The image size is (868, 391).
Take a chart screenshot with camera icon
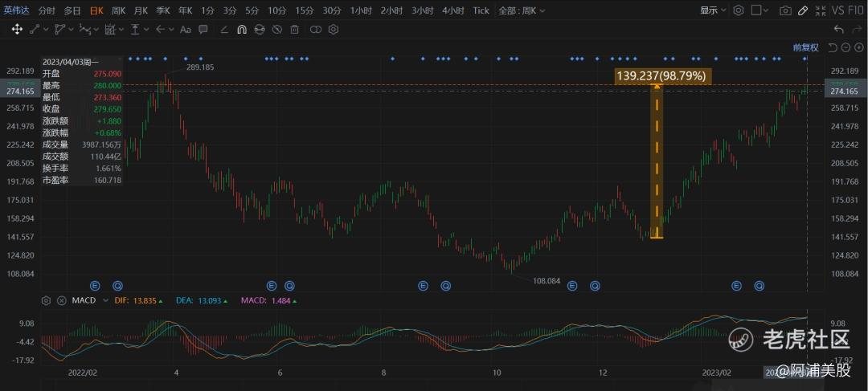pyautogui.click(x=785, y=10)
